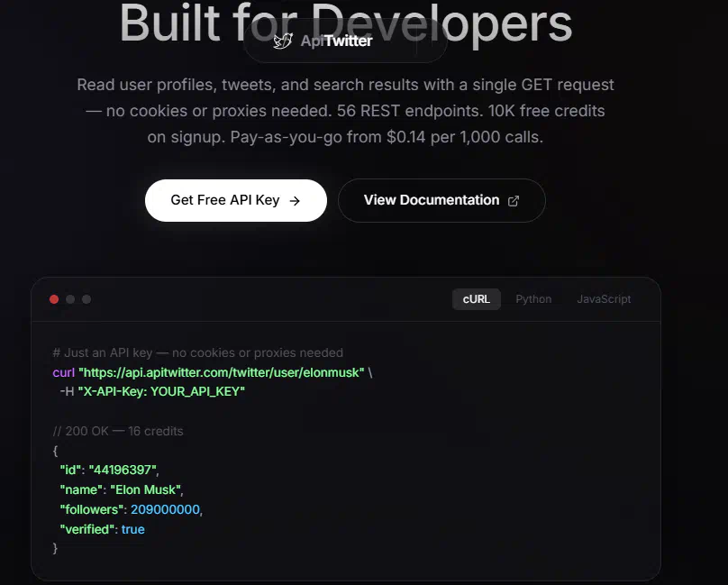Viewport: 728px width, 585px height.
Task: Click the rightmost gray dot in the code window header
Action: [x=86, y=299]
